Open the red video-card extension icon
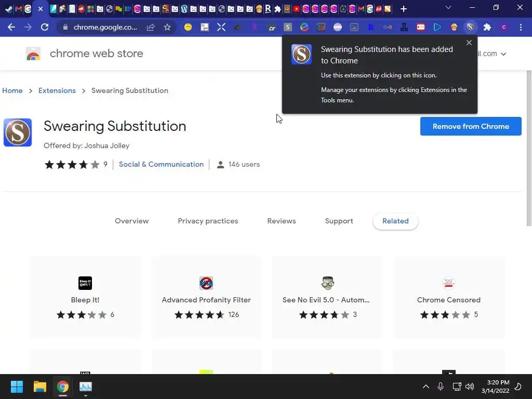Image resolution: width=532 pixels, height=399 pixels. click(x=421, y=27)
